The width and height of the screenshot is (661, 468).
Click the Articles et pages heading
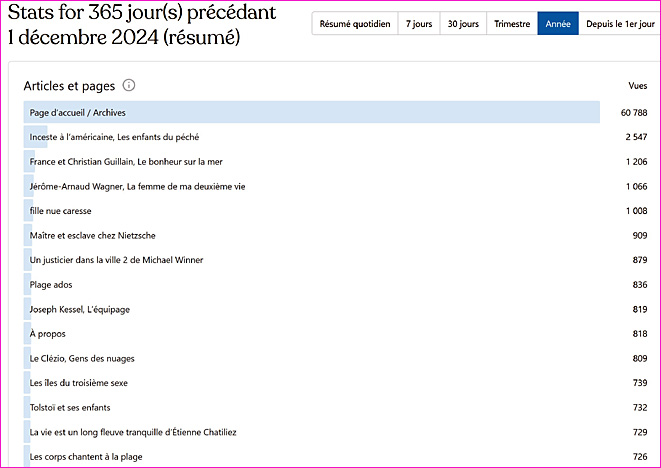[70, 86]
